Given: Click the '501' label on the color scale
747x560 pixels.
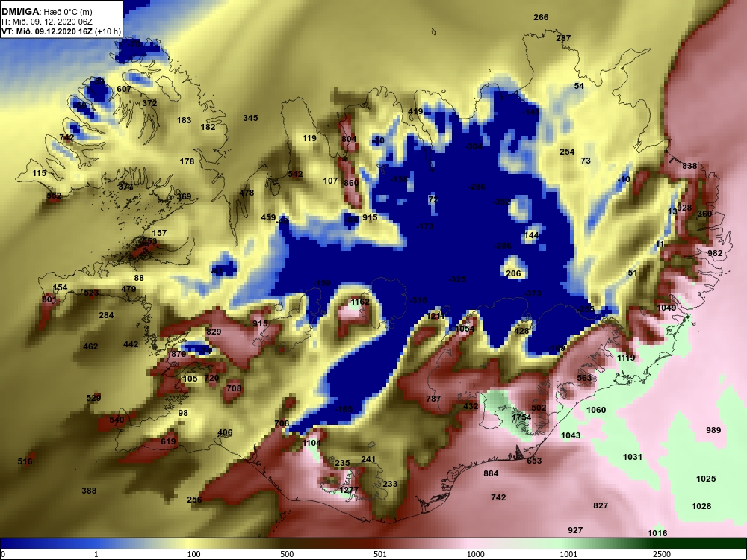Looking at the screenshot, I should point(379,554).
